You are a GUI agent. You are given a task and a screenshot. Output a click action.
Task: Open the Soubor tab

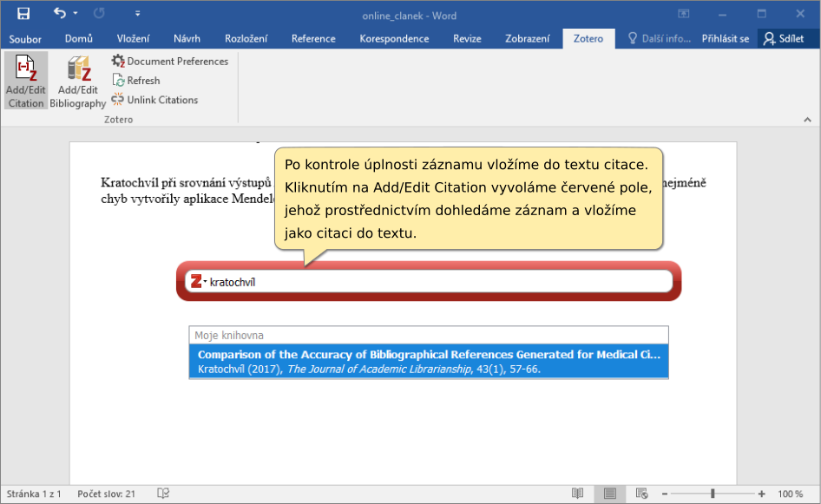pyautogui.click(x=25, y=39)
